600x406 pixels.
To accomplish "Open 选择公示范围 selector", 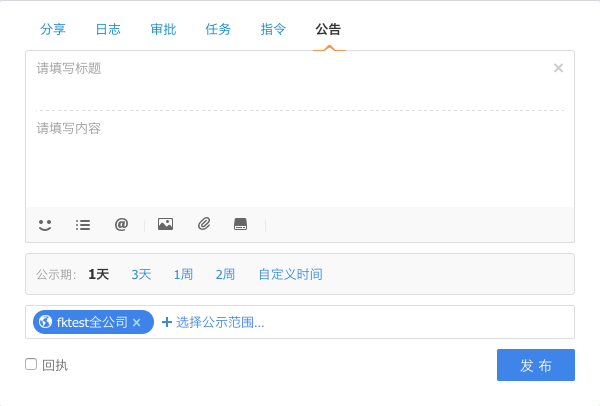I will coord(213,322).
